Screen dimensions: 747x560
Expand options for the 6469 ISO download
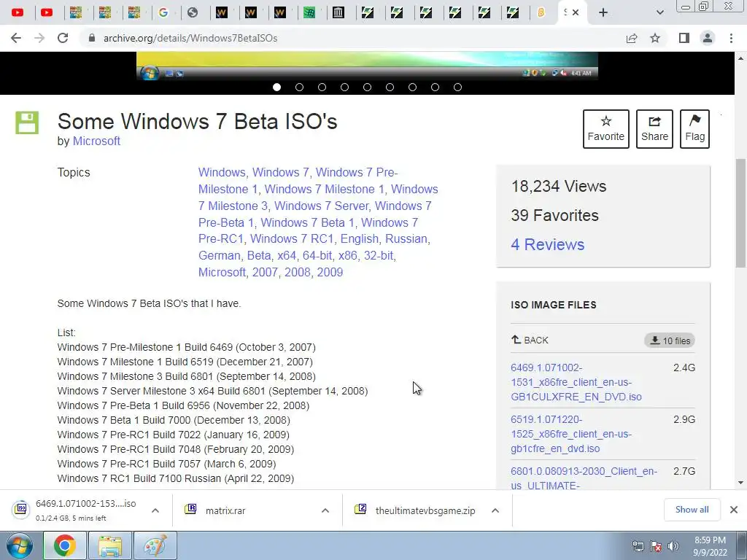point(155,510)
